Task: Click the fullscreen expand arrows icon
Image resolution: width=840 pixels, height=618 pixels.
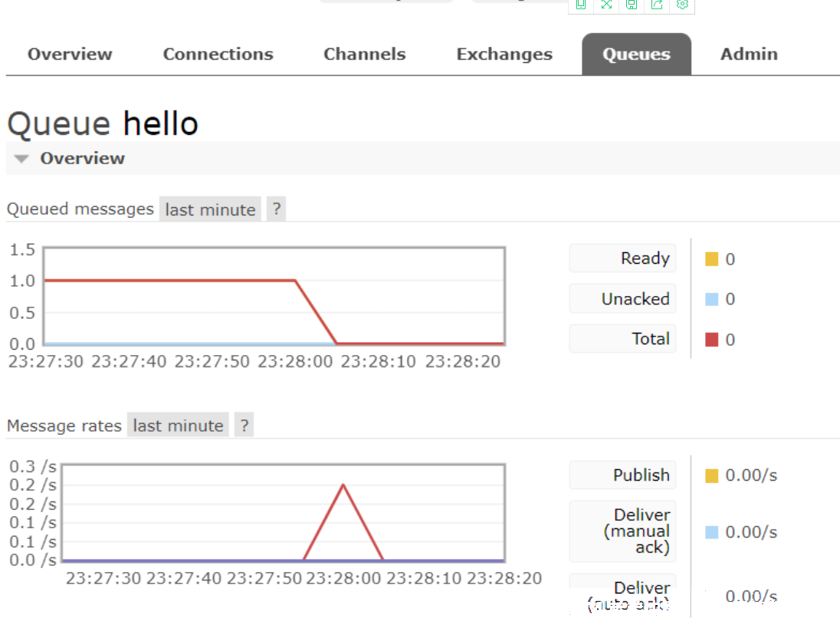Action: click(x=606, y=5)
